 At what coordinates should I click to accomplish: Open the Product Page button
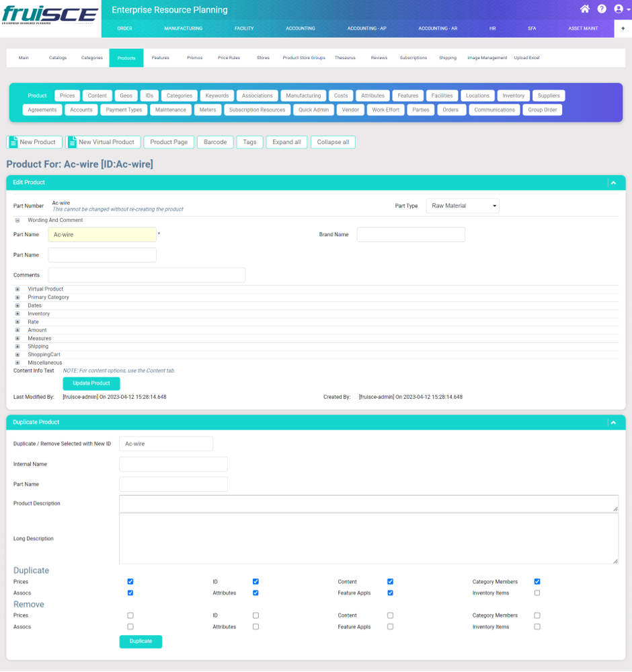pos(169,142)
